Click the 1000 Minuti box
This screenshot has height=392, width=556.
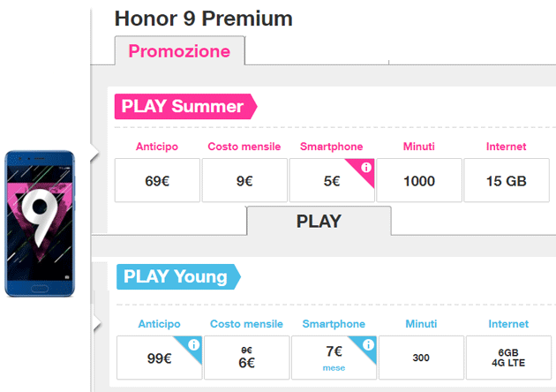click(x=418, y=180)
